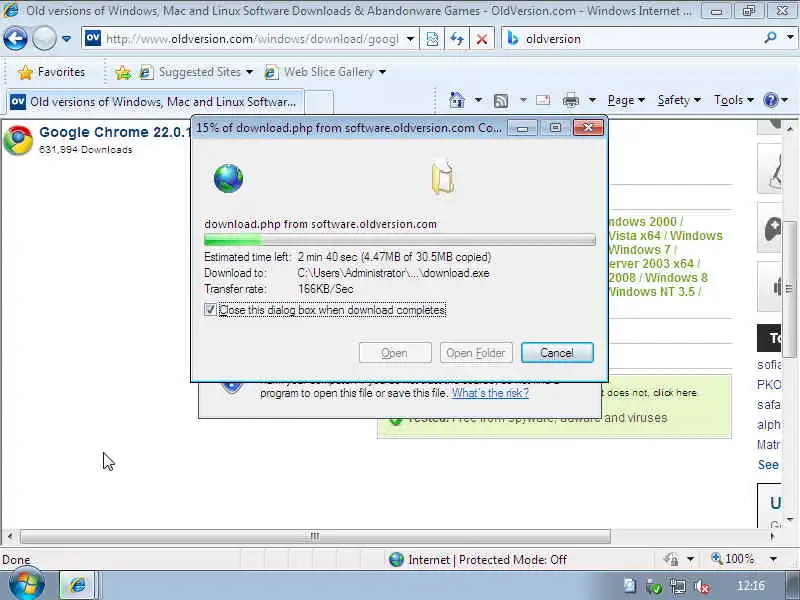Open the search provider dropdown arrow
Viewport: 800px width, 600px height.
pyautogui.click(x=790, y=38)
